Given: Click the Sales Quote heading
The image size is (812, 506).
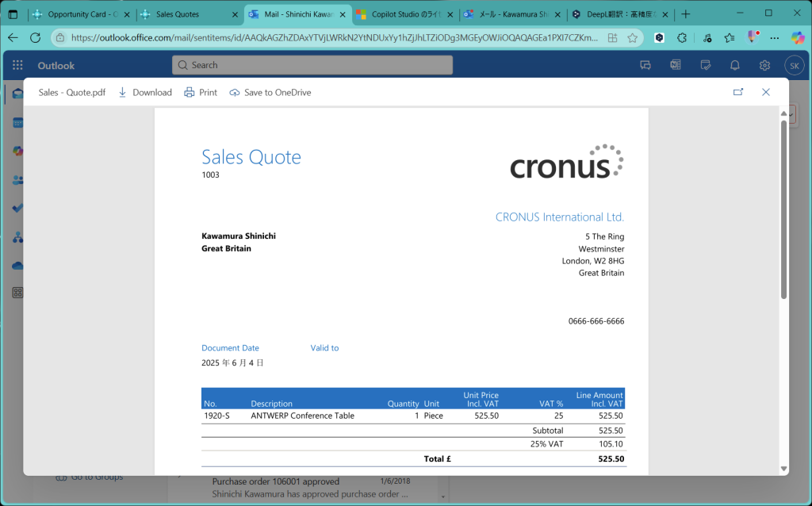Looking at the screenshot, I should [251, 157].
